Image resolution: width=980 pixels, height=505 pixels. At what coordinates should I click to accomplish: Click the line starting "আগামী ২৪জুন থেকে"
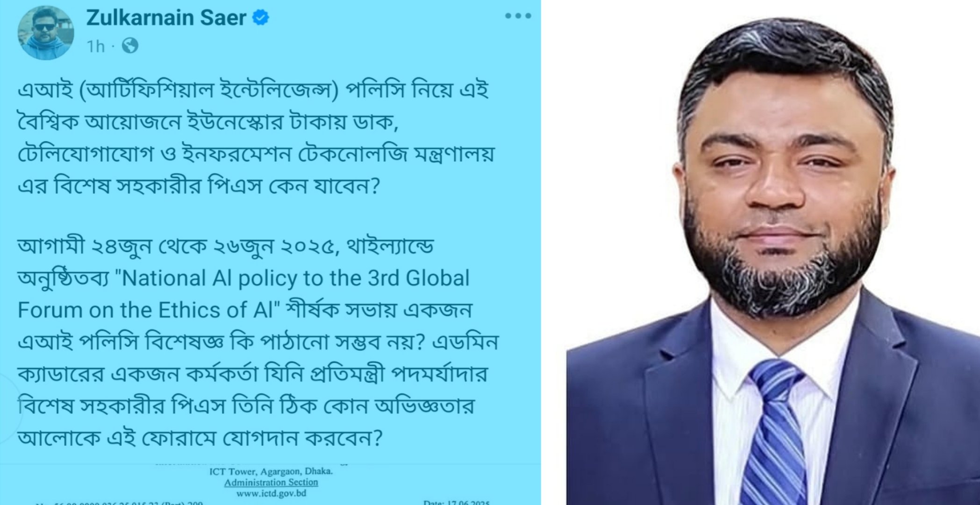click(226, 246)
